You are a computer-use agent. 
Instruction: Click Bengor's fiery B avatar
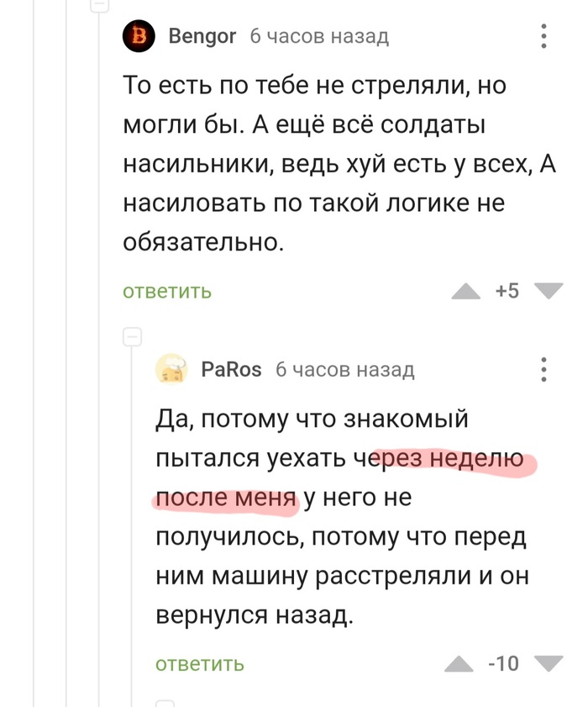click(139, 36)
